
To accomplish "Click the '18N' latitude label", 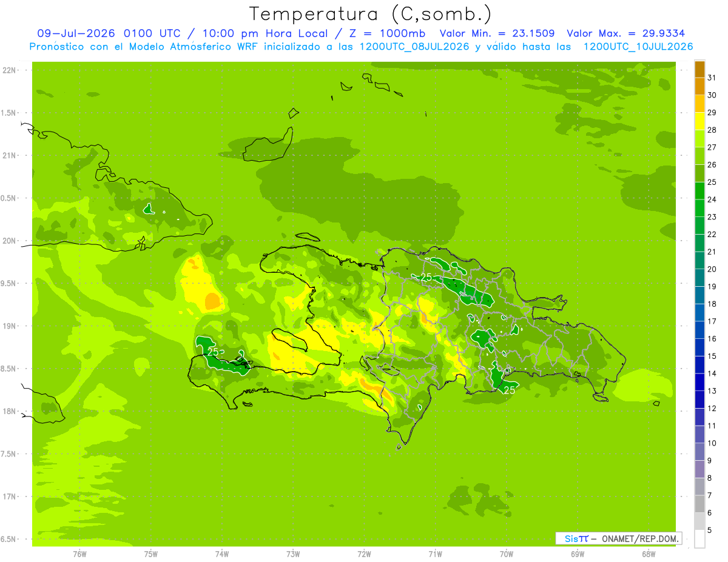I will (x=8, y=411).
